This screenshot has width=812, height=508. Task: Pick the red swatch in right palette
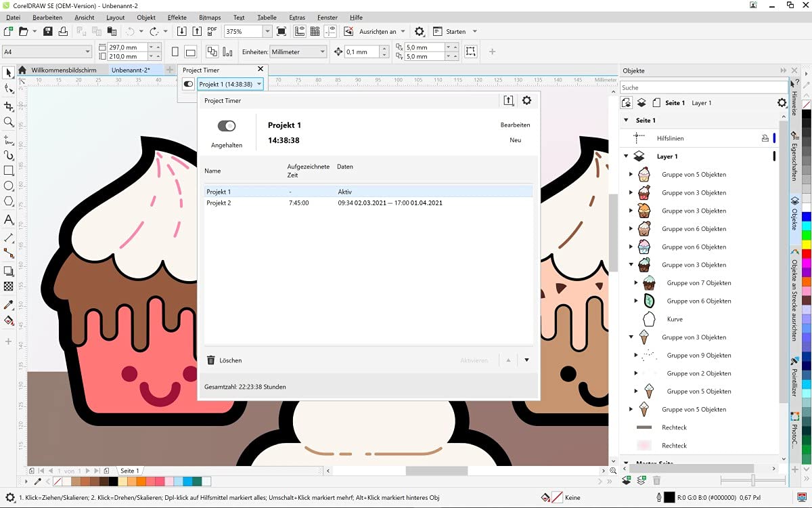(806, 253)
